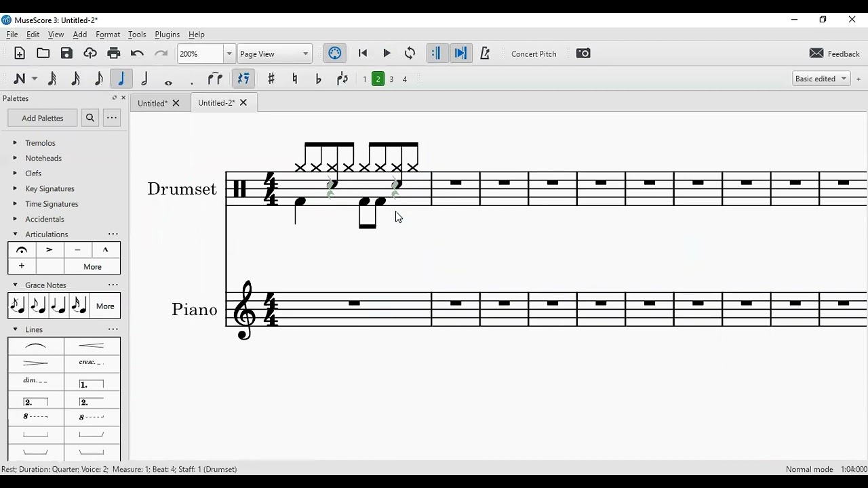Viewport: 868px width, 488px height.
Task: Select fermata articulation in palette
Action: [x=22, y=250]
